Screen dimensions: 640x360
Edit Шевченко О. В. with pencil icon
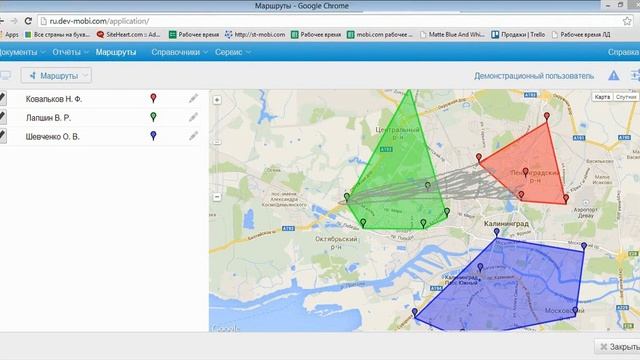point(193,136)
